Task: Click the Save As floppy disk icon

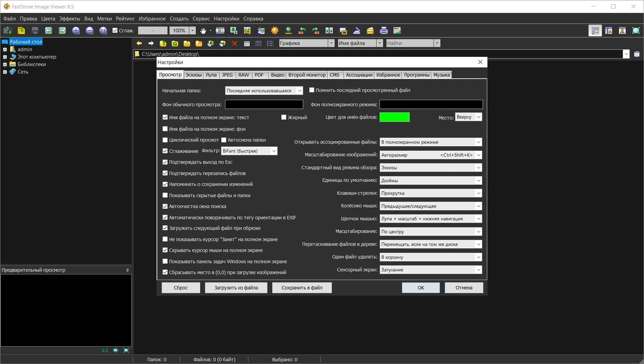Action: click(x=35, y=31)
